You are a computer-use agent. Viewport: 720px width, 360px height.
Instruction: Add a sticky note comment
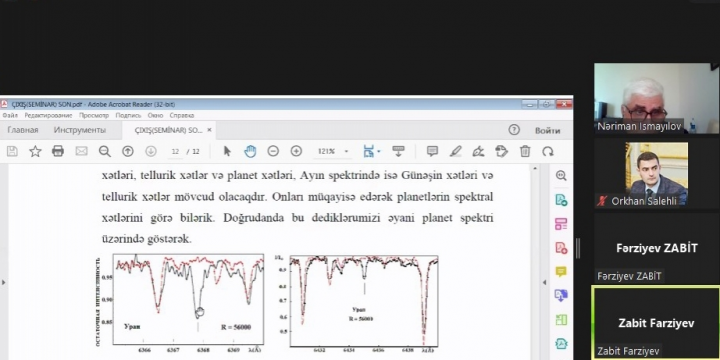pos(432,151)
